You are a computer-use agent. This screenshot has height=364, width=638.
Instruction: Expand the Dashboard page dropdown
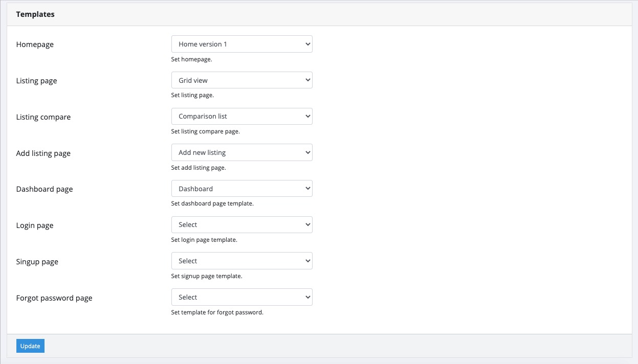tap(241, 189)
